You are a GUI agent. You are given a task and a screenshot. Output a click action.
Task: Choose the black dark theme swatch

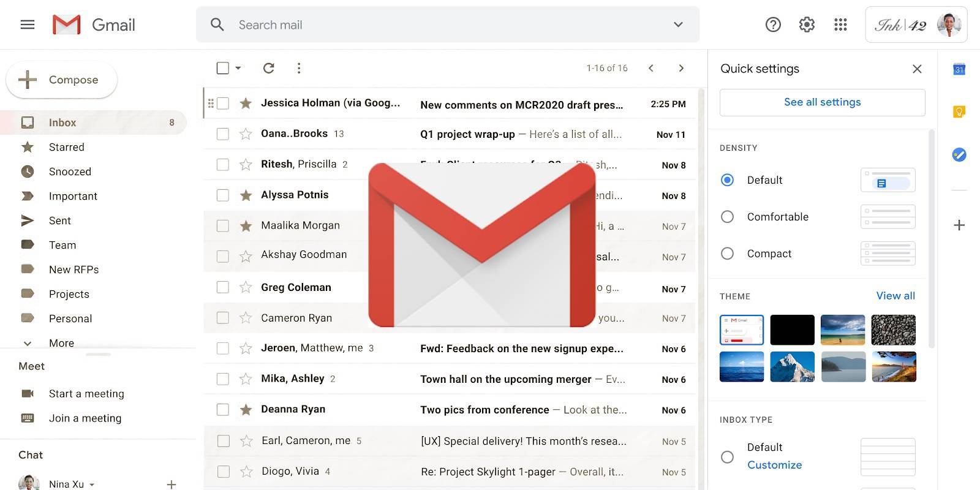792,330
